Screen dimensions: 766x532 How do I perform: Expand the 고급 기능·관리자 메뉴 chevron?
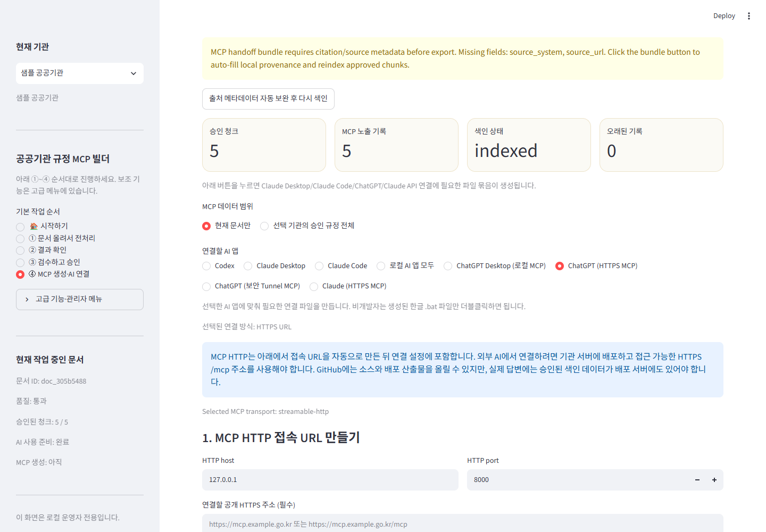[27, 300]
